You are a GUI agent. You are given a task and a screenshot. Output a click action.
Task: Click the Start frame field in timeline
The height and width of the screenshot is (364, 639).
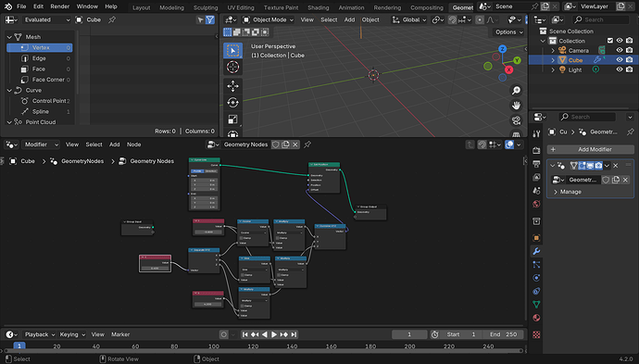pyautogui.click(x=461, y=334)
